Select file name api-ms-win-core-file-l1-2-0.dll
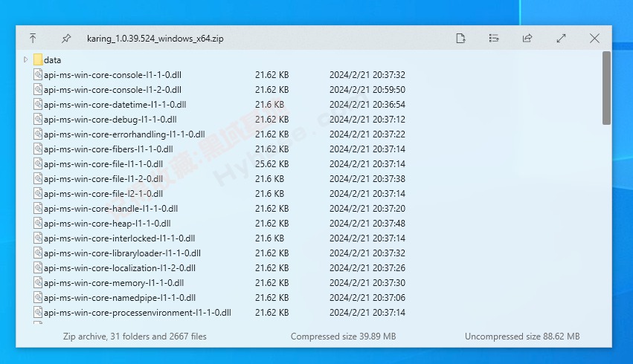633x364 pixels. point(103,178)
